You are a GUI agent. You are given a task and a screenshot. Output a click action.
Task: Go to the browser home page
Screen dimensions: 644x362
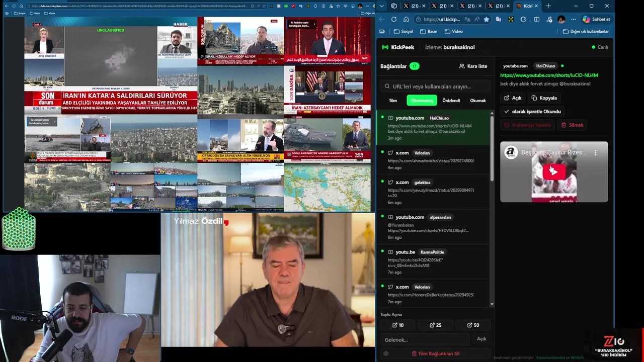[x=406, y=19]
